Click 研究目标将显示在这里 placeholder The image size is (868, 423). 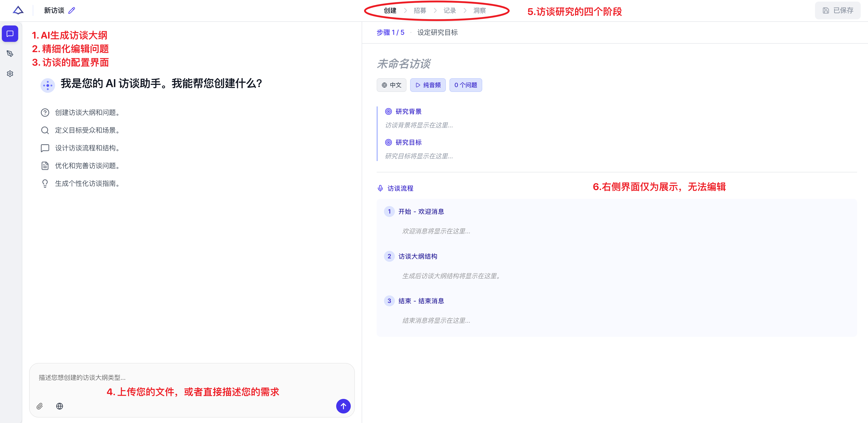coord(419,156)
